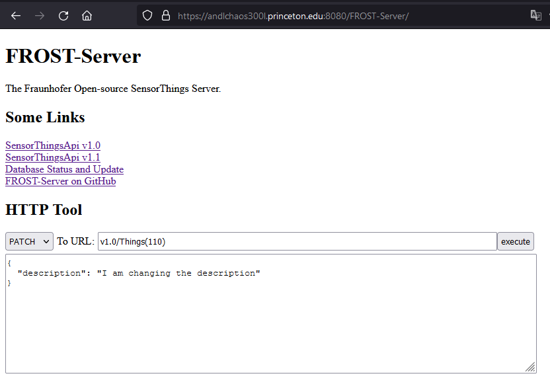Focus the To URL input field
The width and height of the screenshot is (550, 392).
point(297,241)
